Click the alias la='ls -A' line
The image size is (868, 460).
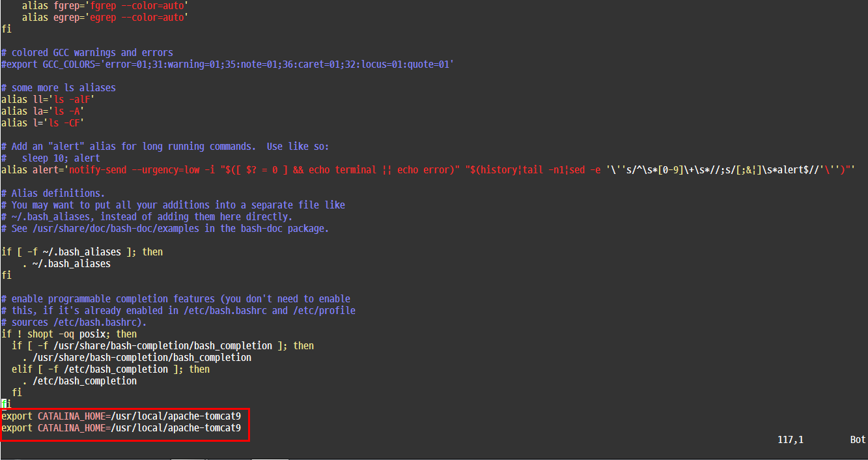[43, 111]
